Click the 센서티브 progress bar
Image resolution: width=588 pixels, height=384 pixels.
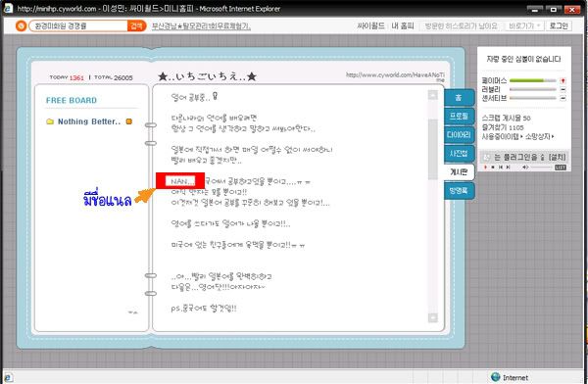pyautogui.click(x=533, y=98)
